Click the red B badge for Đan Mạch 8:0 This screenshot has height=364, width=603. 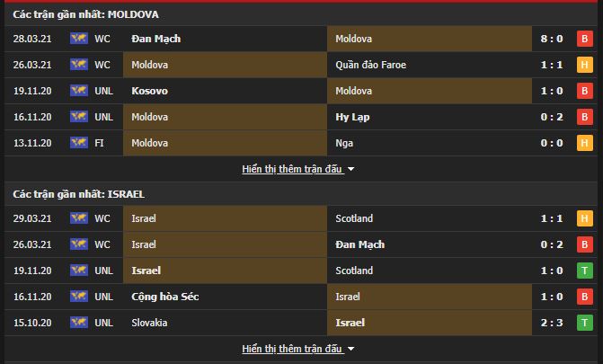[583, 39]
